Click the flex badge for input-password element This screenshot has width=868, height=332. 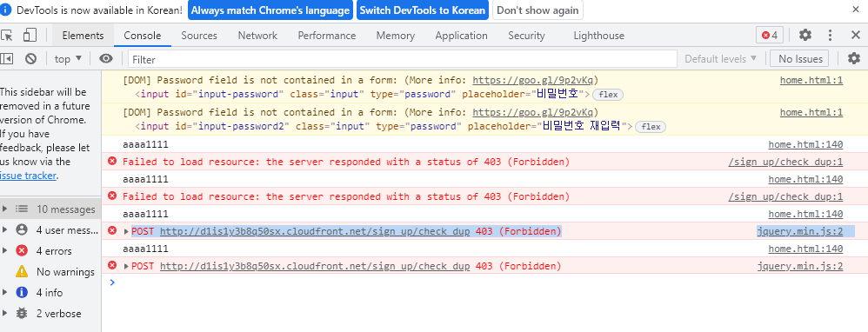pos(608,95)
